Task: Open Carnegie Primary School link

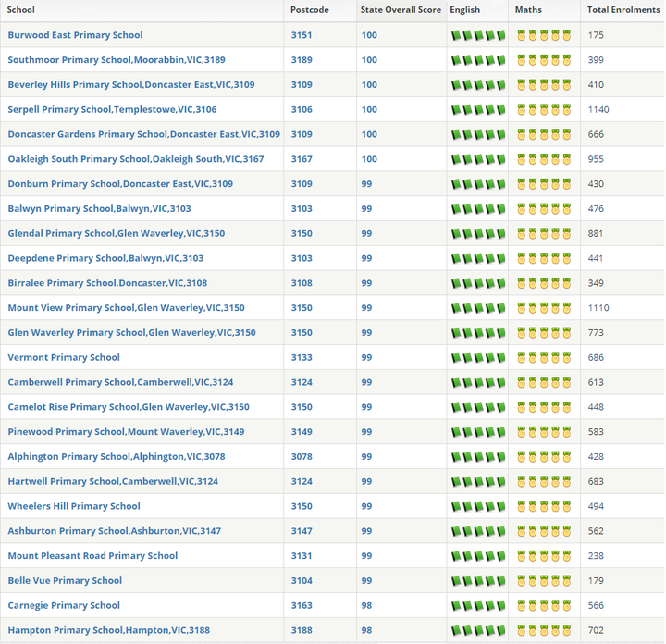Action: pyautogui.click(x=64, y=605)
